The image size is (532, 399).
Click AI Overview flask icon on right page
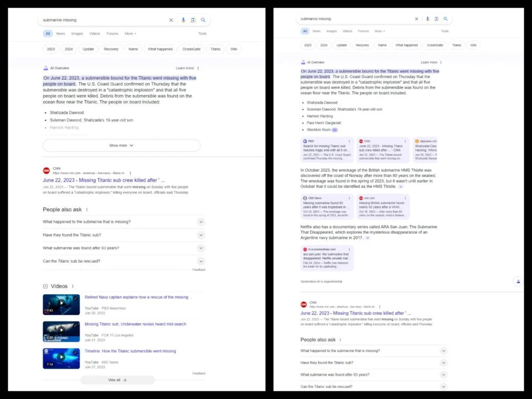pos(303,62)
